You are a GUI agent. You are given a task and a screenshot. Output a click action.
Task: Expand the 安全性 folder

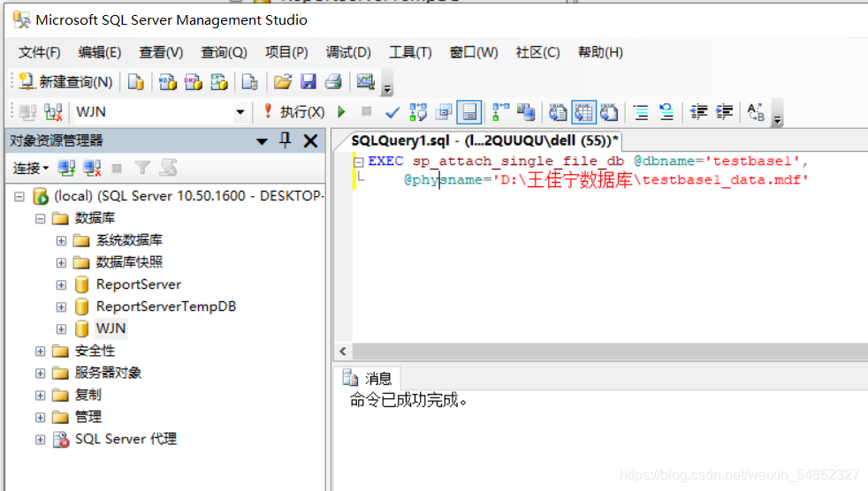(40, 351)
